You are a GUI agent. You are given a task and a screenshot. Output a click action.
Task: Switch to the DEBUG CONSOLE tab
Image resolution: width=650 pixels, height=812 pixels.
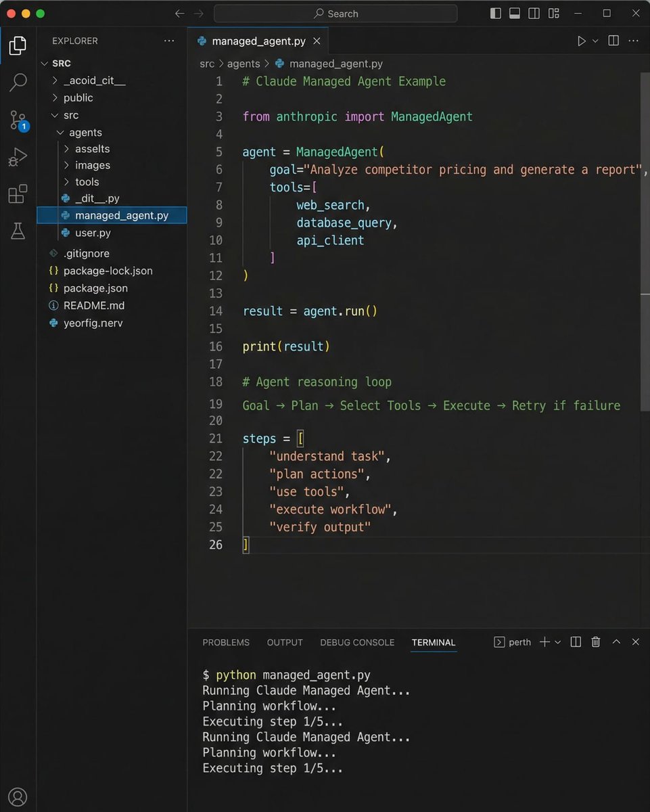pyautogui.click(x=357, y=642)
